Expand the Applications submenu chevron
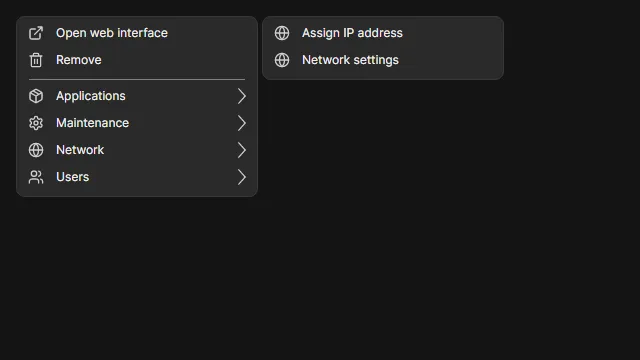The height and width of the screenshot is (360, 640). 242,96
